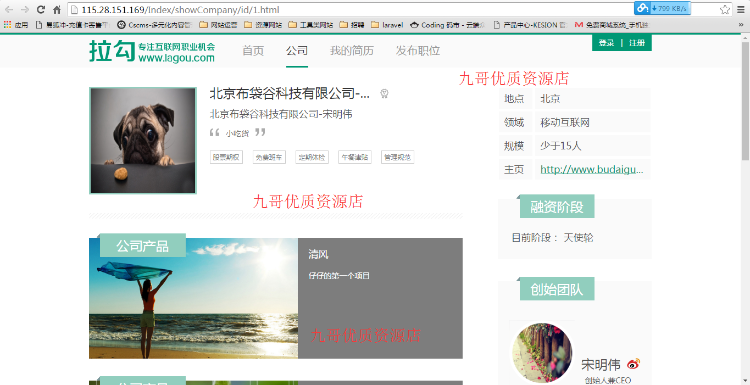The width and height of the screenshot is (750, 385).
Task: Expand the bookmarks overflow chevron
Action: [x=741, y=25]
